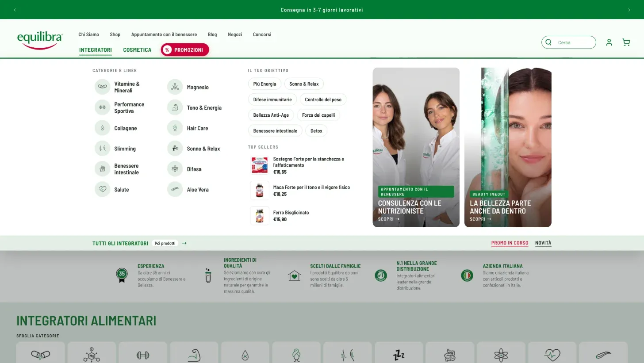Click the percent icon in Promozioni
This screenshot has width=644, height=363.
(x=167, y=50)
